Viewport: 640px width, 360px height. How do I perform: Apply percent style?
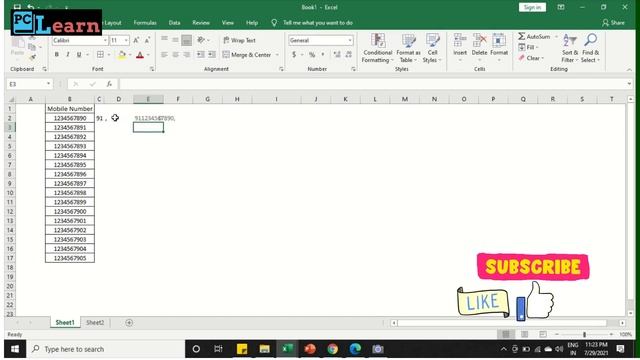[x=312, y=54]
